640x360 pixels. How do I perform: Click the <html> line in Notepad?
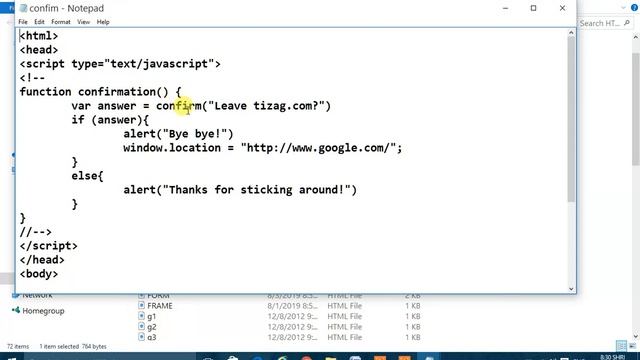click(39, 36)
